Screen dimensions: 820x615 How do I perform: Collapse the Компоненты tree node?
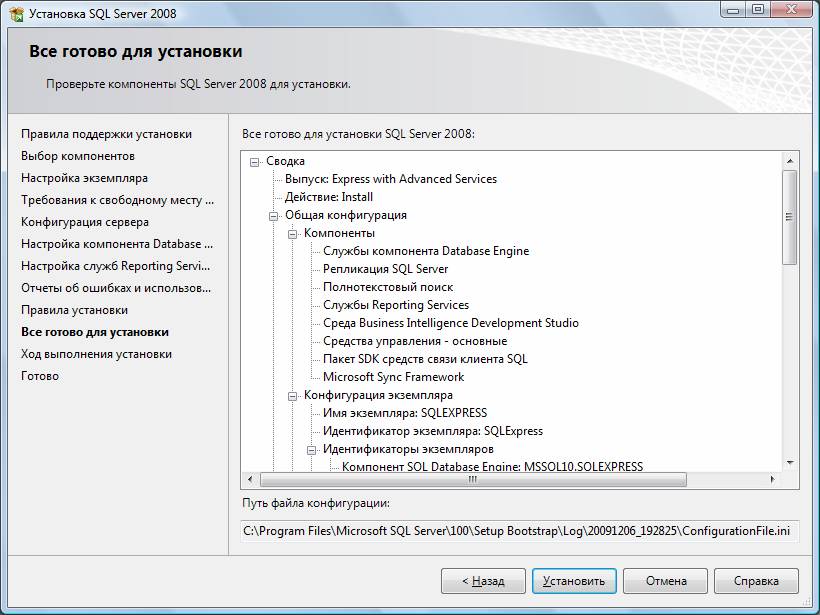294,233
